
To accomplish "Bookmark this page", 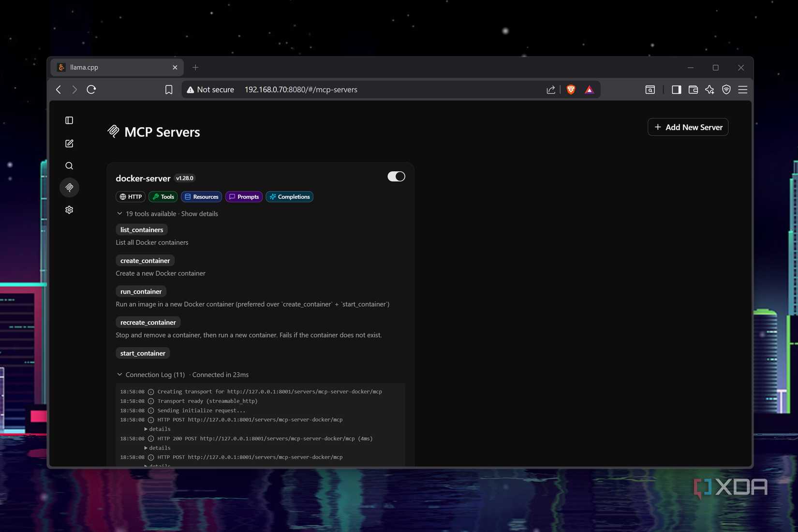I will 169,89.
